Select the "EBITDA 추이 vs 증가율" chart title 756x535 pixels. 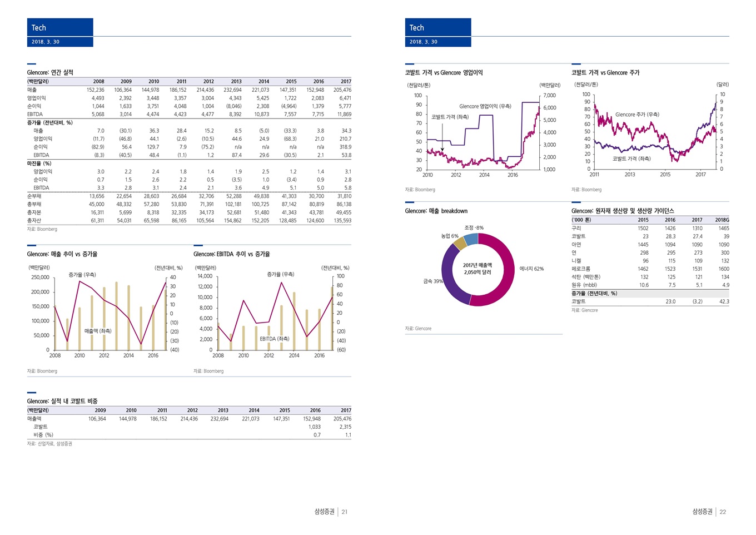[231, 254]
